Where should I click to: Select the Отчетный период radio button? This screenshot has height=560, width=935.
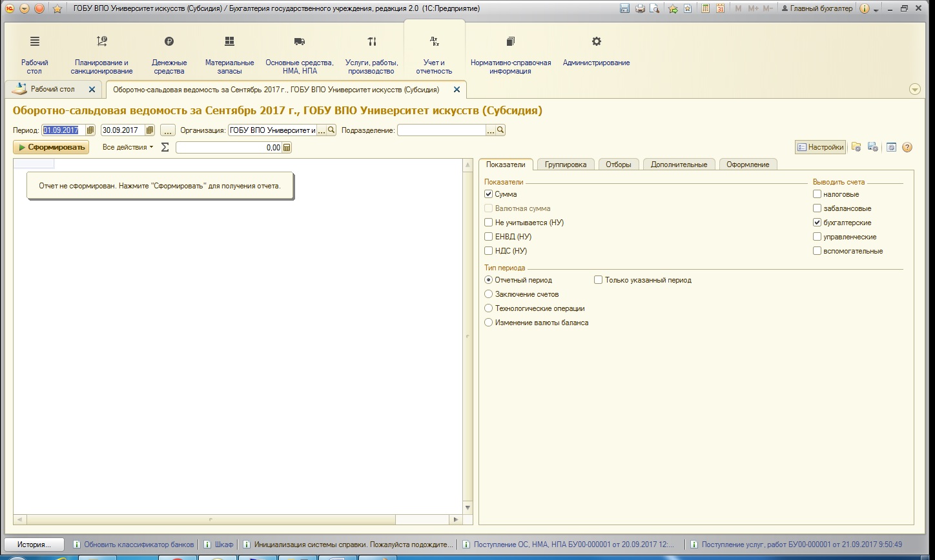coord(489,279)
